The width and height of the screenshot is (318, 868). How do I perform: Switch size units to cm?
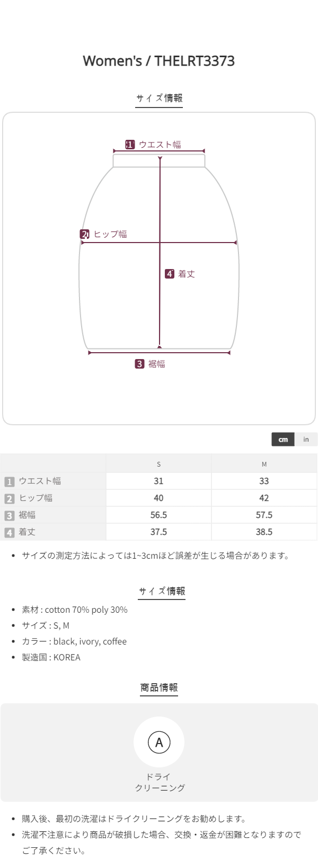(283, 440)
